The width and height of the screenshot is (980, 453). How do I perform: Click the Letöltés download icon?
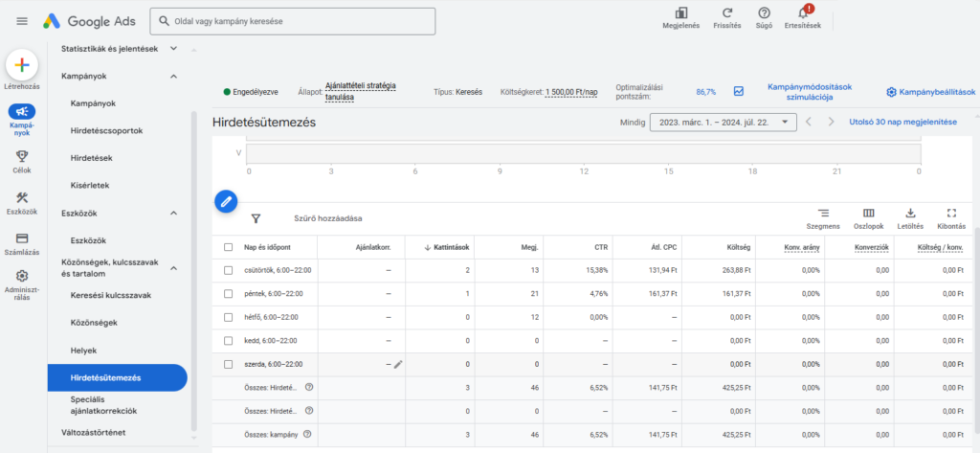click(910, 214)
